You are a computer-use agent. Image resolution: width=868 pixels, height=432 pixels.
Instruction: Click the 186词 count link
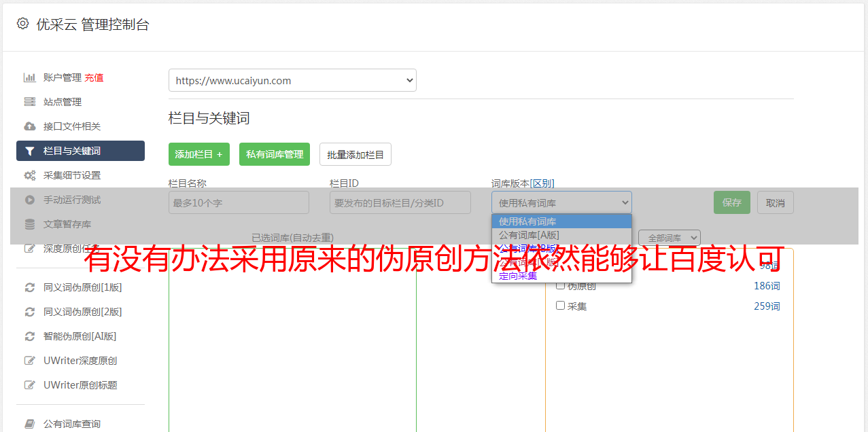point(767,286)
